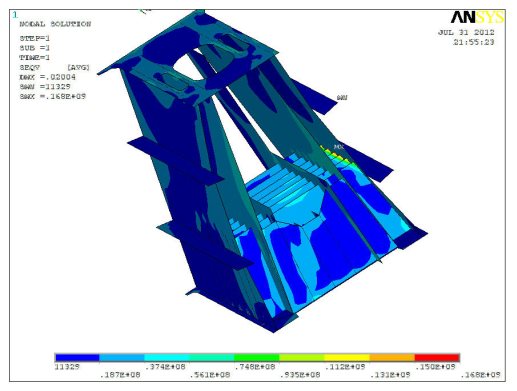This screenshot has height=391, width=517.
Task: Click the 11329 legend minimum value
Action: pyautogui.click(x=67, y=367)
